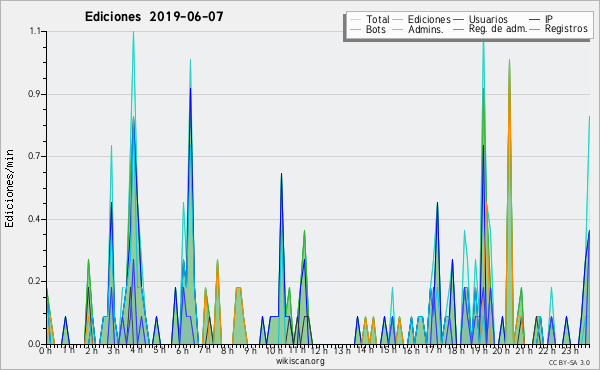600x370 pixels.
Task: Click the 23 h x-axis label
Action: coord(570,350)
